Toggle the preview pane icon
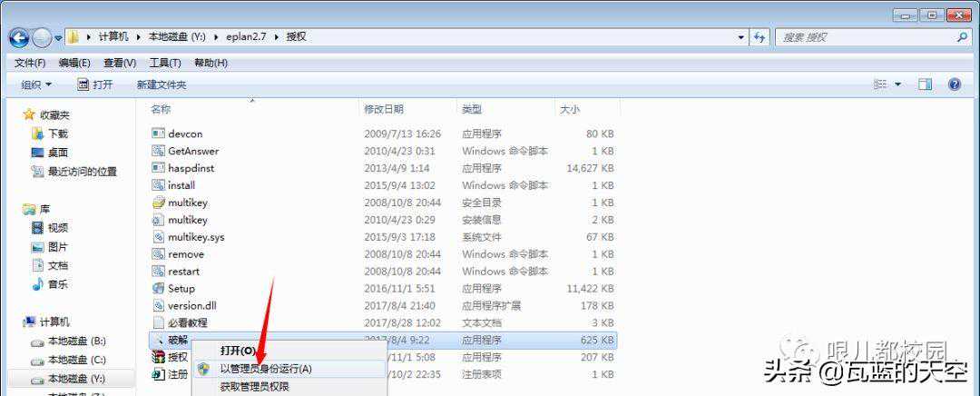 [x=925, y=84]
